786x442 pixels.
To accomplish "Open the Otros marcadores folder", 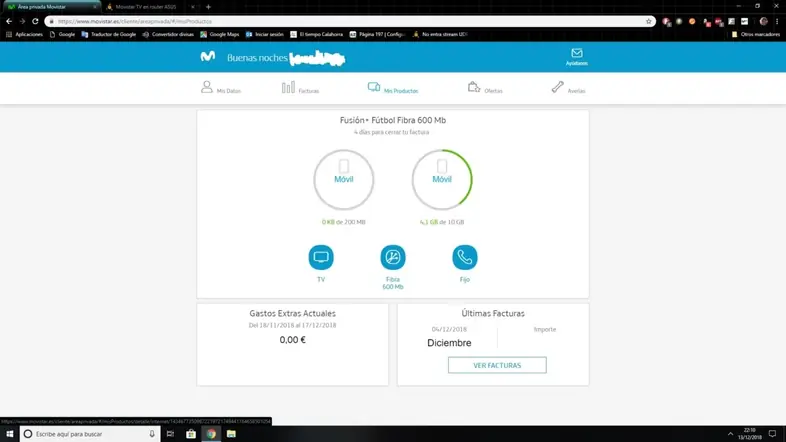I will click(756, 35).
